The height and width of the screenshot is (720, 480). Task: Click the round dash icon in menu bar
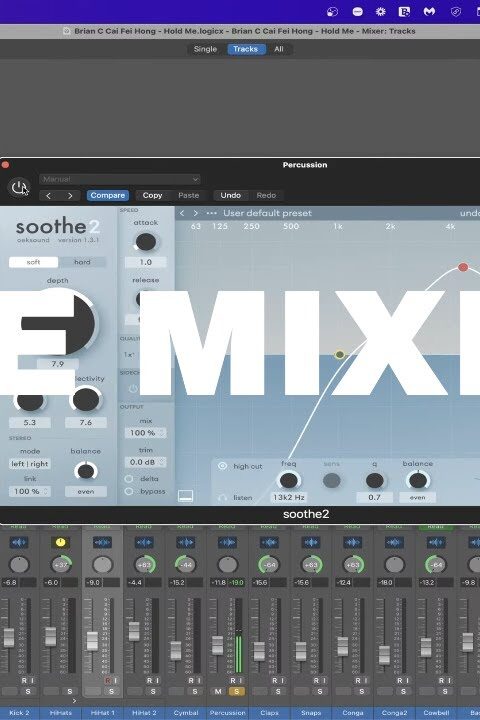point(357,11)
